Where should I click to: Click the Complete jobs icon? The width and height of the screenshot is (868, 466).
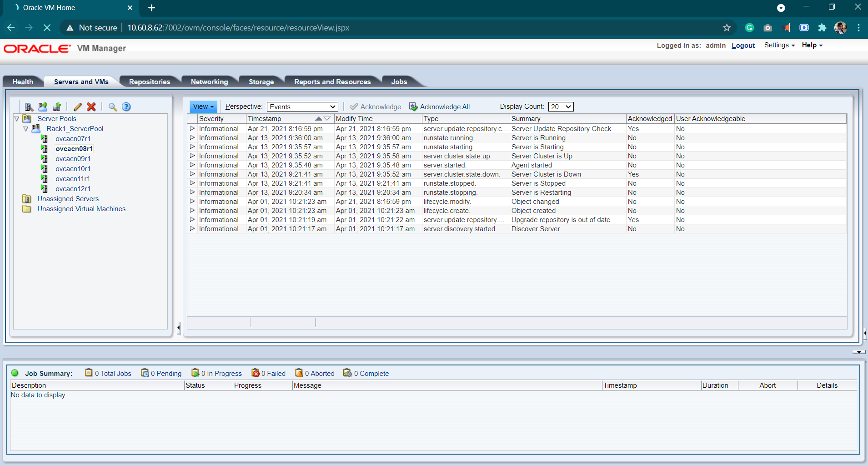point(348,373)
